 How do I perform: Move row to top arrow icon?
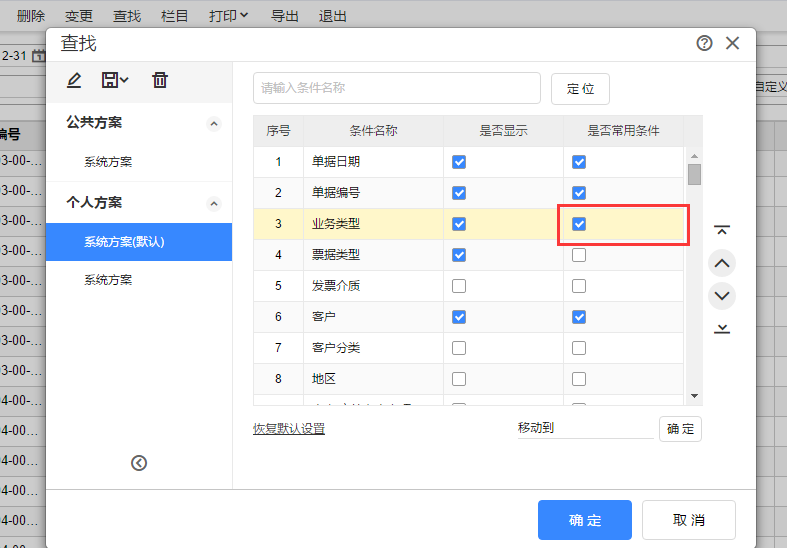pyautogui.click(x=722, y=231)
